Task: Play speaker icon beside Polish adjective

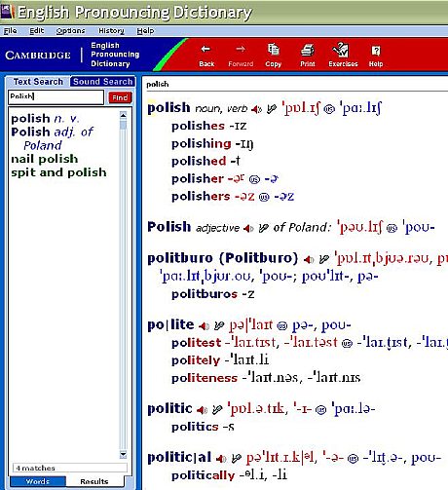Action: click(x=248, y=229)
